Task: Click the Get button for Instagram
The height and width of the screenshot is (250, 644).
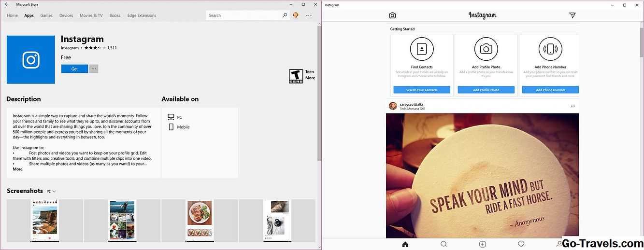Action: coord(74,69)
